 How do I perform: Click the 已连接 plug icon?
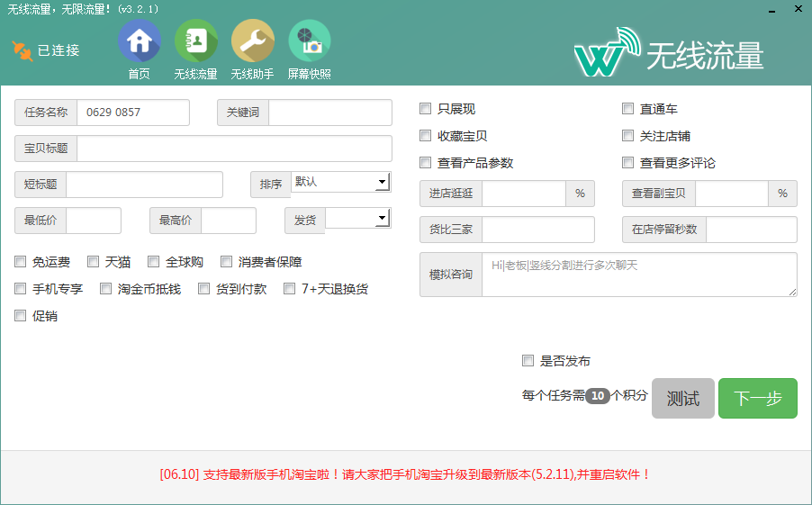(x=22, y=50)
